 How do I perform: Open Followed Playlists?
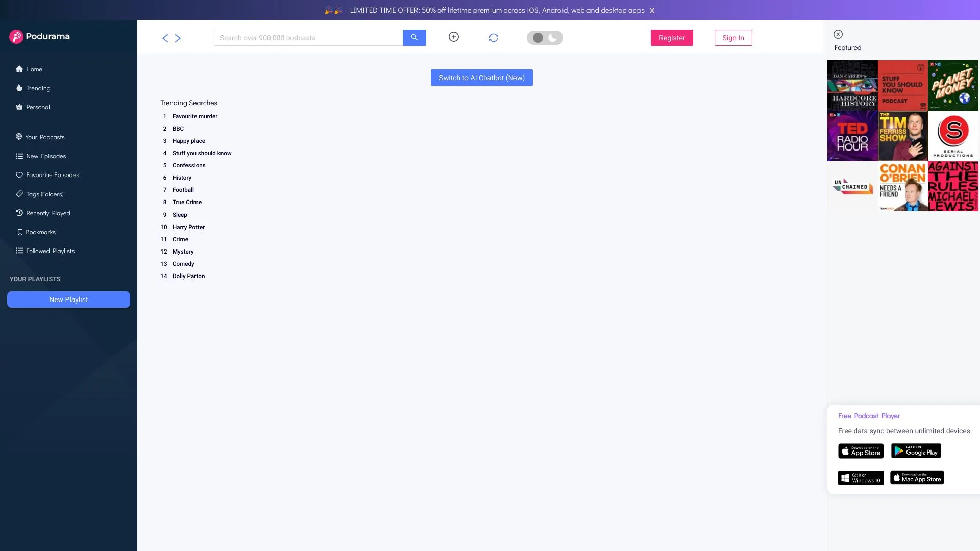pos(45,251)
